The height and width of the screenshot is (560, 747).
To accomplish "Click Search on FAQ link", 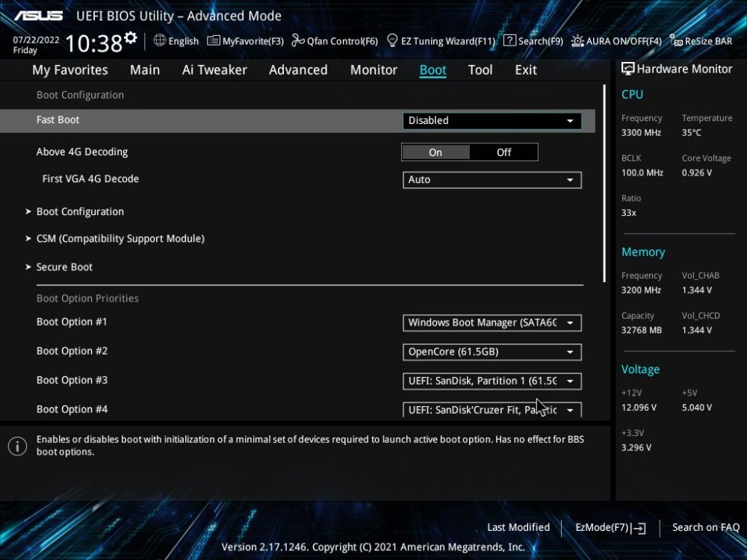I will pos(706,528).
